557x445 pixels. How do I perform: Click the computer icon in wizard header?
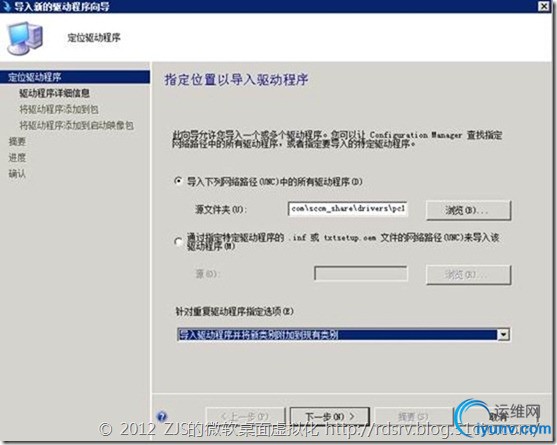(25, 37)
